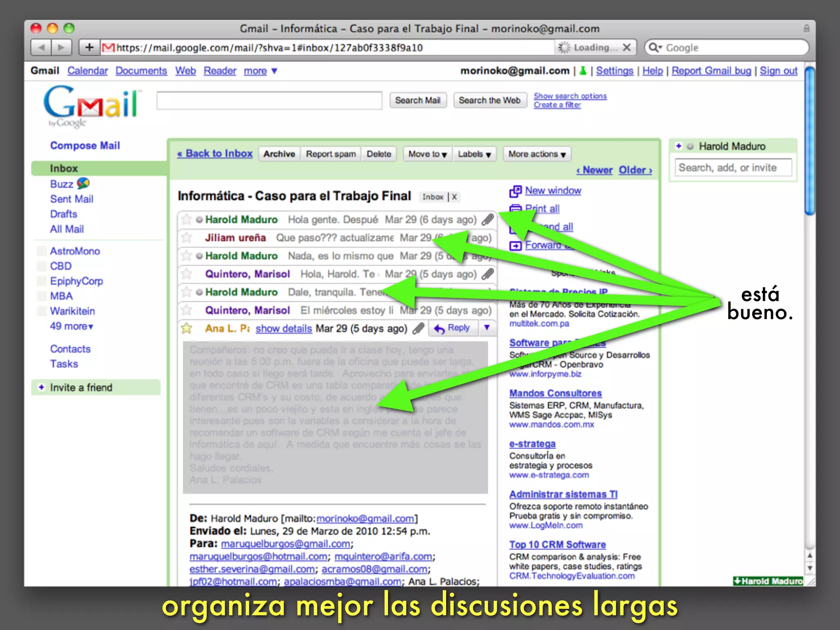Star the Jiliam ureña message
The width and height of the screenshot is (840, 630).
pyautogui.click(x=187, y=237)
